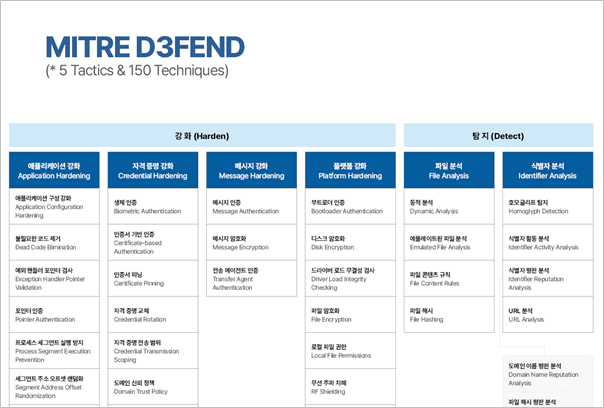Open the Platform Hardening column header
Screen dimensions: 604x408
350,170
